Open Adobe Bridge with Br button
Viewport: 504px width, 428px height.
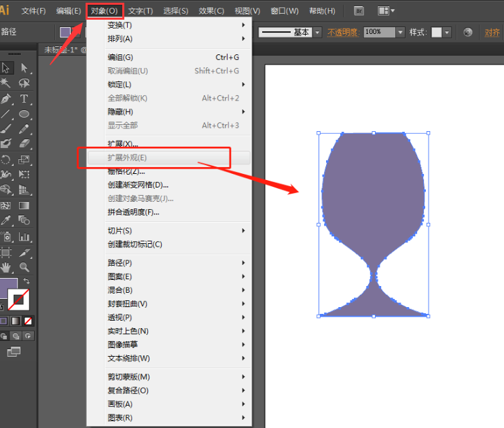coord(359,11)
